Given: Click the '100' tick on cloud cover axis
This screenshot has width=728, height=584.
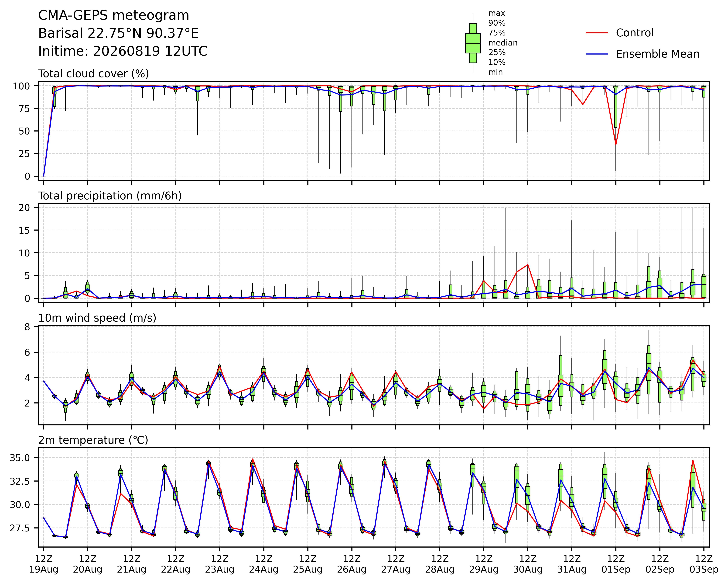Looking at the screenshot, I should (x=22, y=86).
